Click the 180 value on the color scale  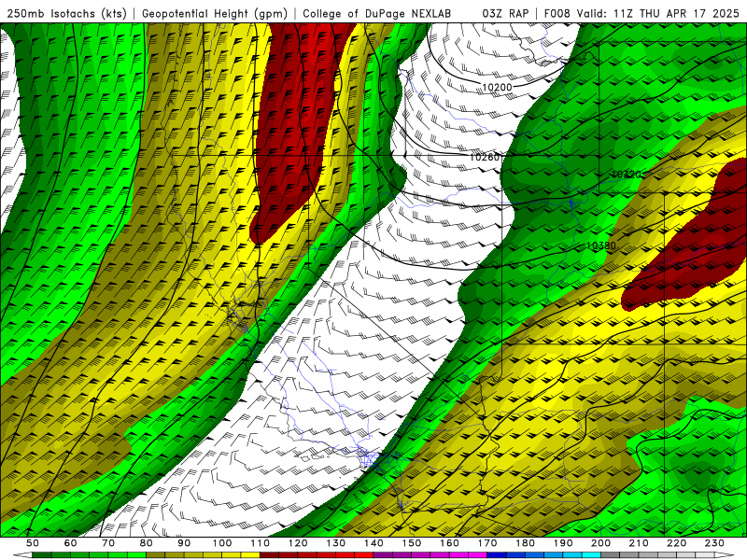[x=525, y=543]
